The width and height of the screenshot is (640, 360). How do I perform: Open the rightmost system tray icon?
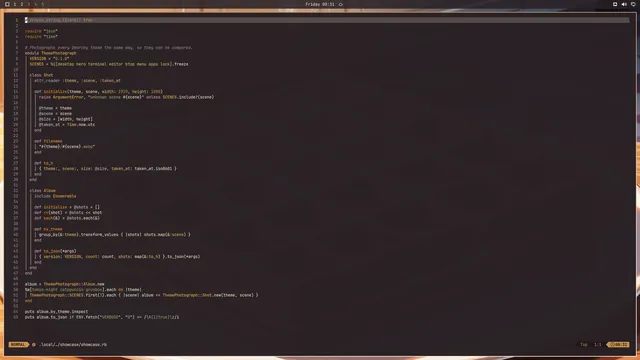click(633, 4)
